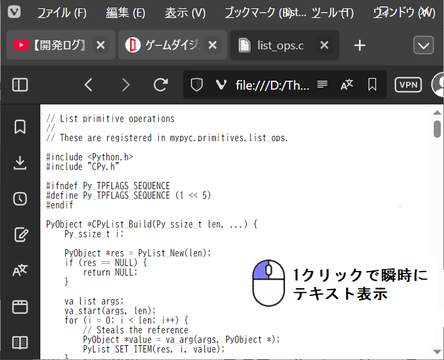Click the "// Steals the reference" comment

pyautogui.click(x=136, y=330)
